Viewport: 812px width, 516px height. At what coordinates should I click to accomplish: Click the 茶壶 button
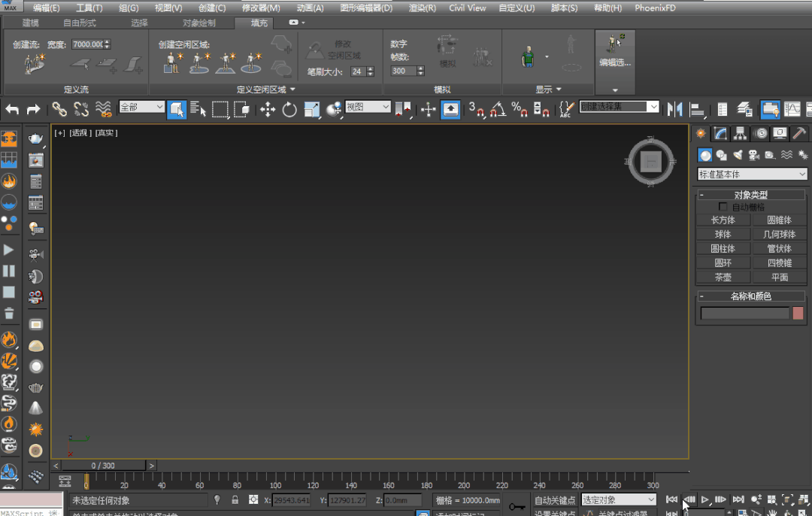click(723, 278)
